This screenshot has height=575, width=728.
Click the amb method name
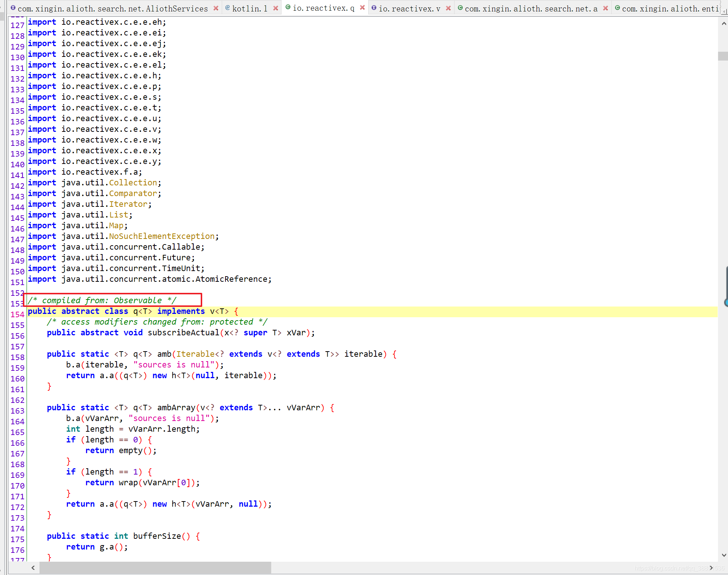(x=164, y=354)
